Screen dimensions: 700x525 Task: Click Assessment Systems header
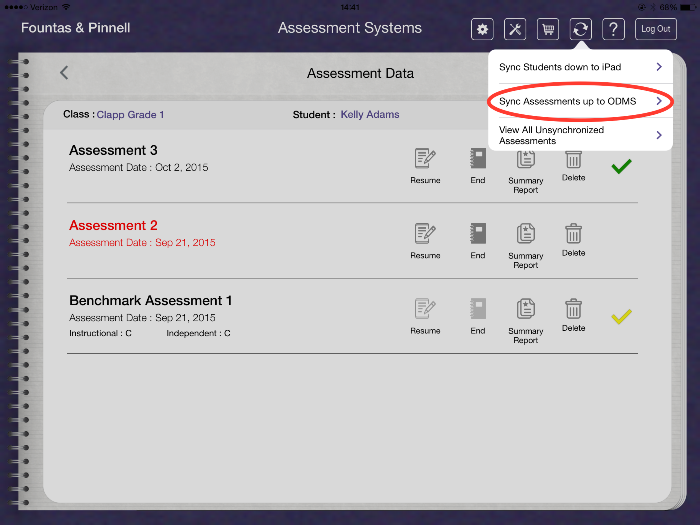[350, 28]
